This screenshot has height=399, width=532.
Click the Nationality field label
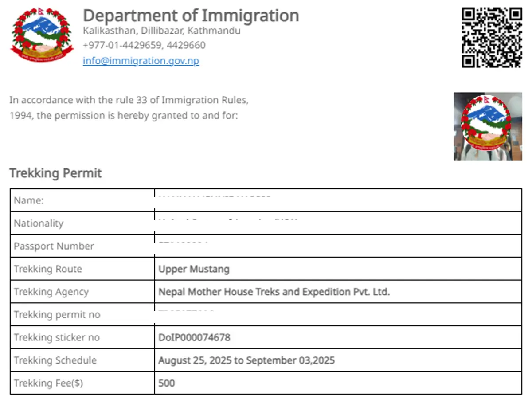tap(39, 223)
